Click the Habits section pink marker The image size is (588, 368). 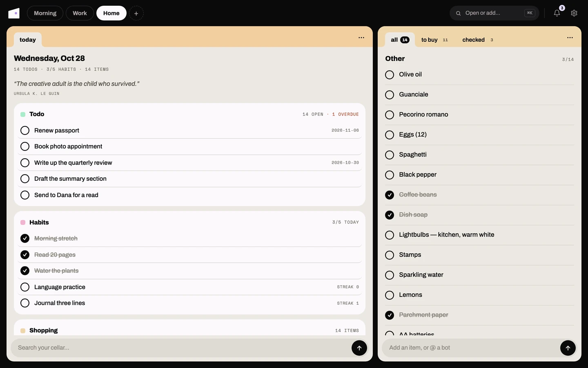[x=23, y=222]
